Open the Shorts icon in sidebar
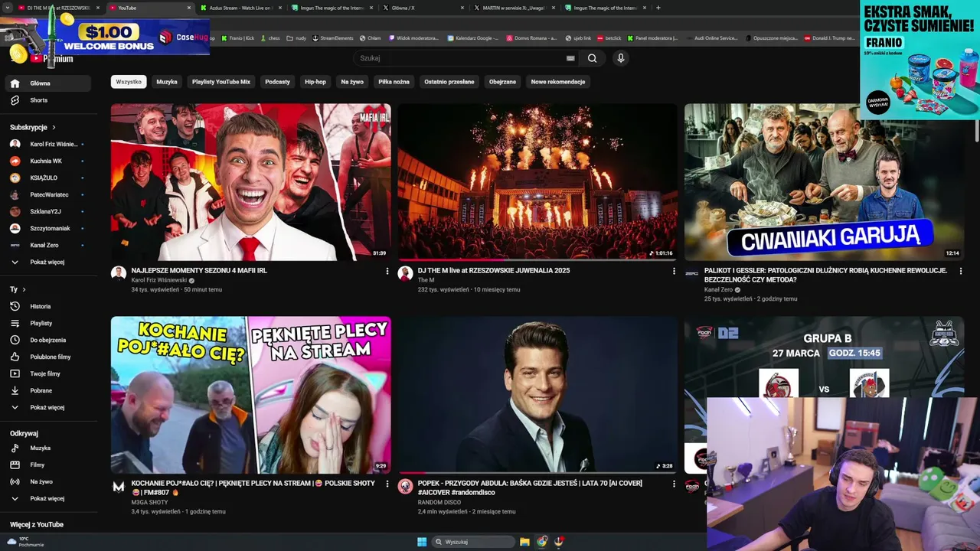Viewport: 980px width, 551px height. click(x=15, y=100)
